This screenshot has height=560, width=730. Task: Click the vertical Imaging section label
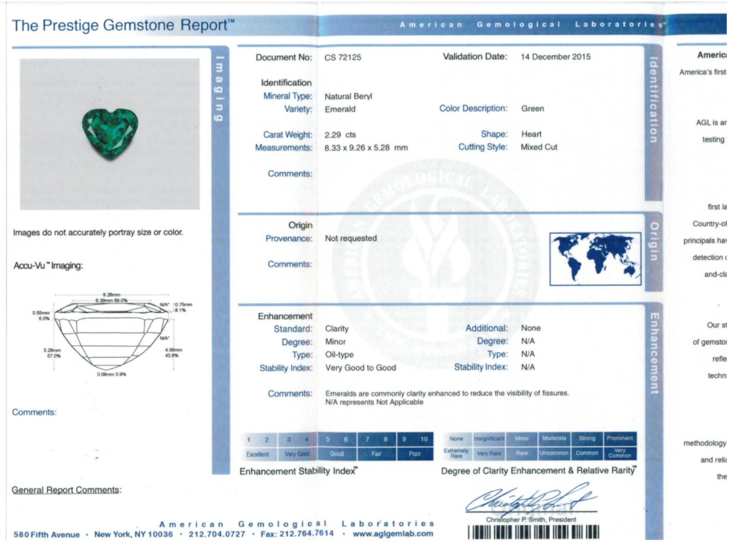(x=219, y=89)
